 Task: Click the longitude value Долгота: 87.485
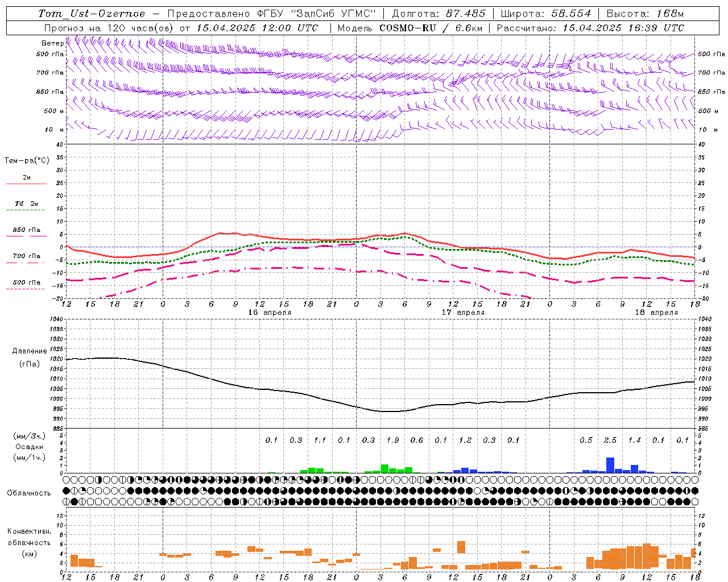pyautogui.click(x=439, y=14)
